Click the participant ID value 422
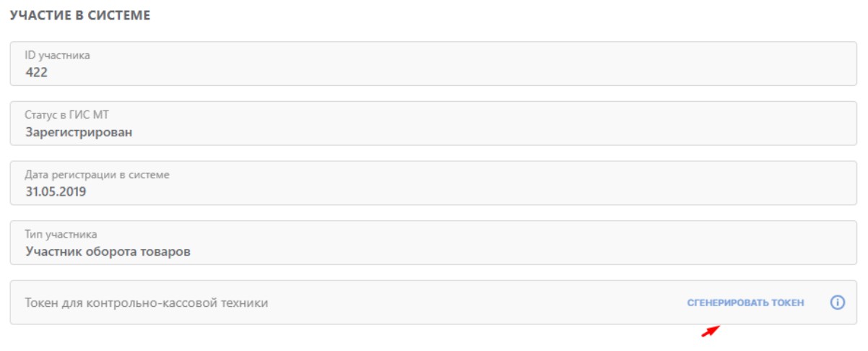The height and width of the screenshot is (351, 868). click(x=36, y=71)
